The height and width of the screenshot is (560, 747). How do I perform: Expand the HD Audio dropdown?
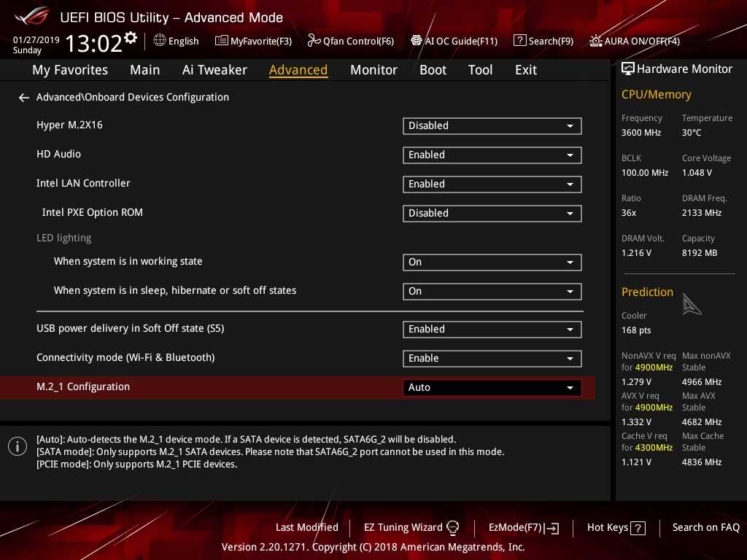[x=492, y=155]
